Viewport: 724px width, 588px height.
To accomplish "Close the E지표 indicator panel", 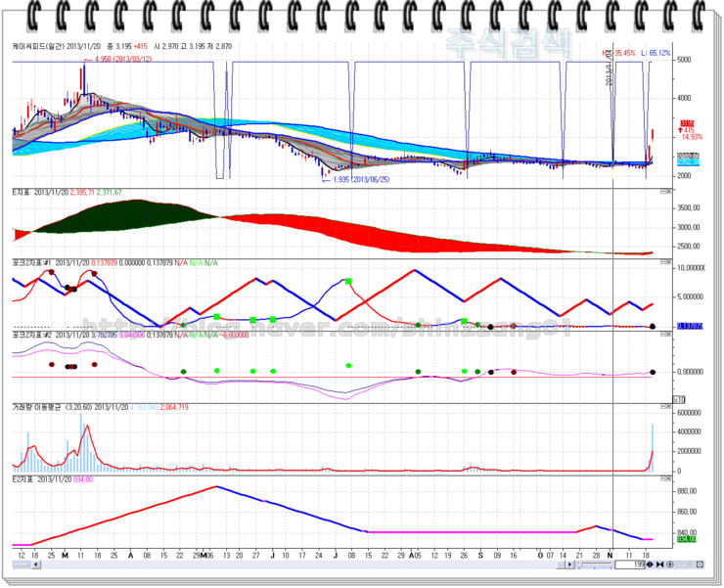I will click(668, 192).
